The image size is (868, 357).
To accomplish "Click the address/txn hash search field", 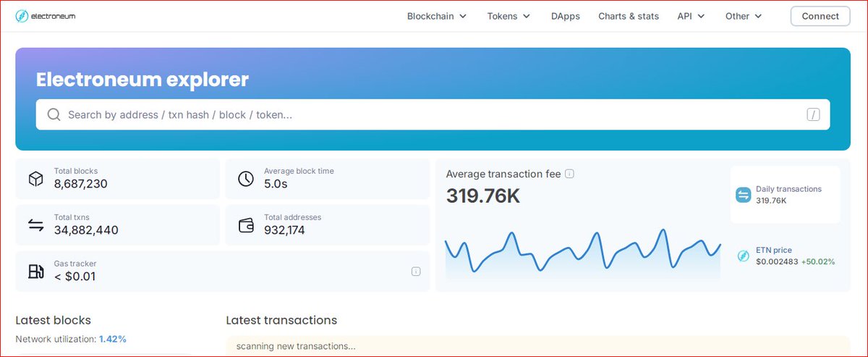I will click(433, 114).
